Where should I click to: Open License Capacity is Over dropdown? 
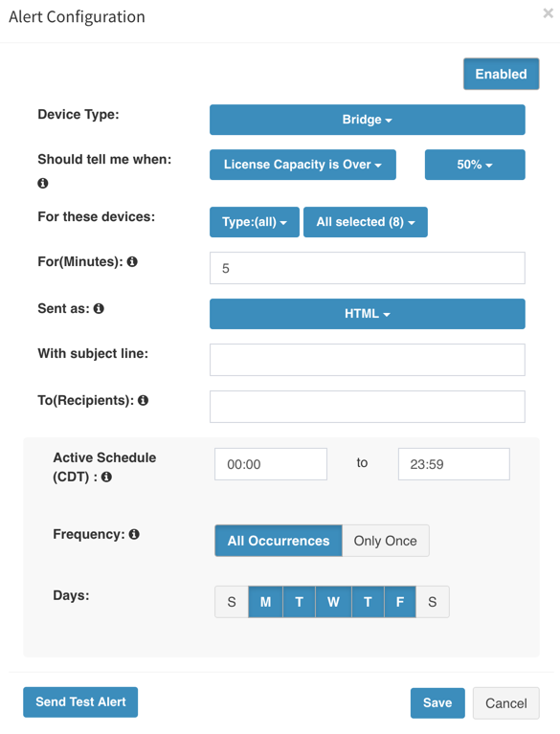tap(302, 165)
